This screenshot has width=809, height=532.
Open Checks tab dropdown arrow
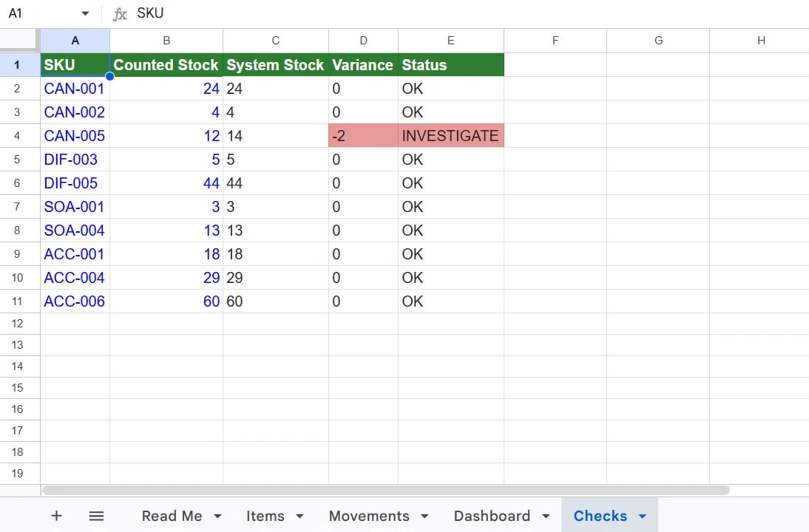click(643, 516)
